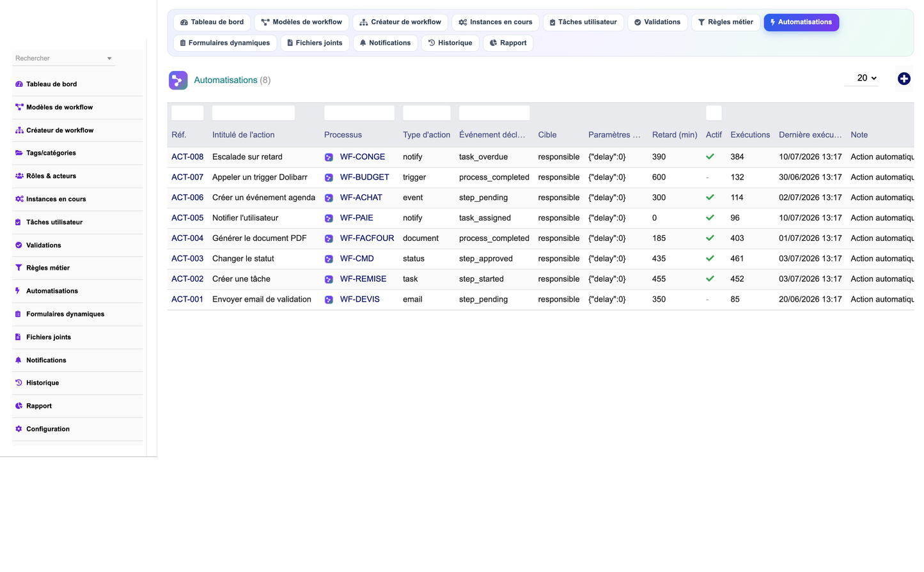
Task: Select the Règles métier tab
Action: 726,22
